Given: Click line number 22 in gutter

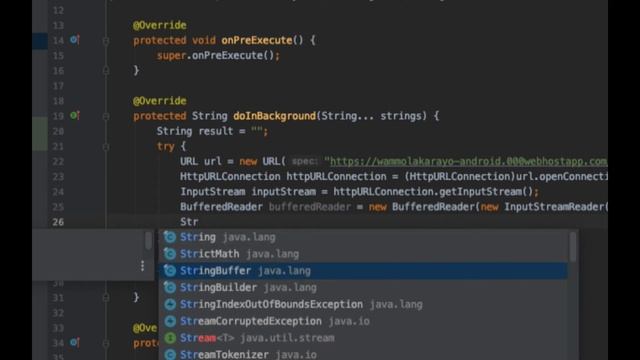Looking at the screenshot, I should click(58, 162).
